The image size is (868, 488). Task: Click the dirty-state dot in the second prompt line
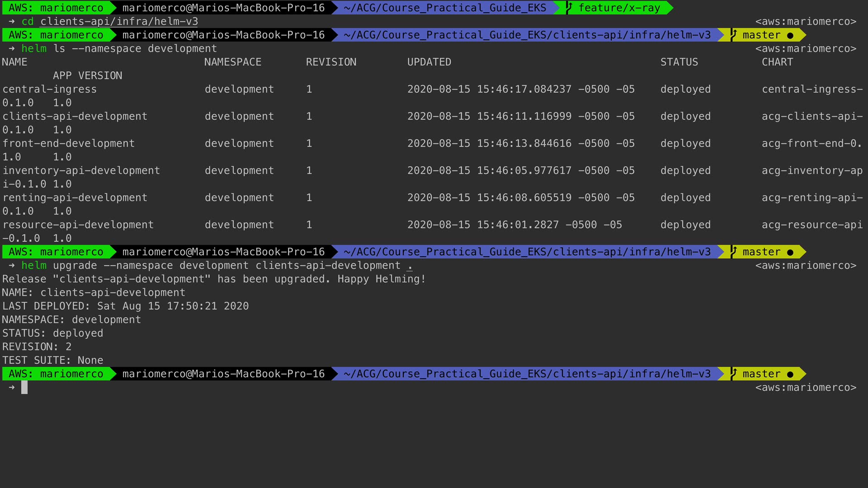[790, 35]
